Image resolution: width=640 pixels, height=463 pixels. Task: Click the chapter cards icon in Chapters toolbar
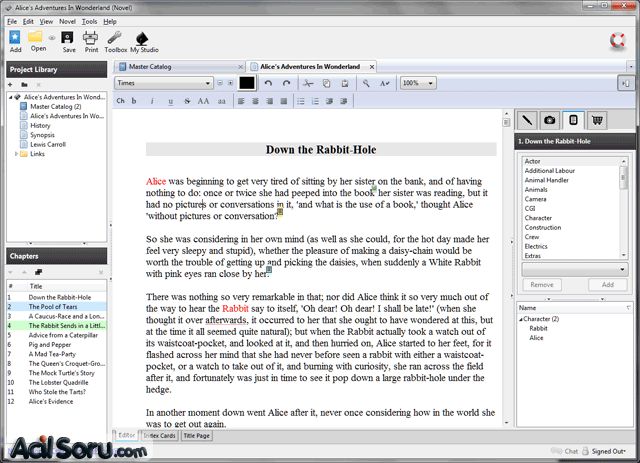[x=38, y=272]
